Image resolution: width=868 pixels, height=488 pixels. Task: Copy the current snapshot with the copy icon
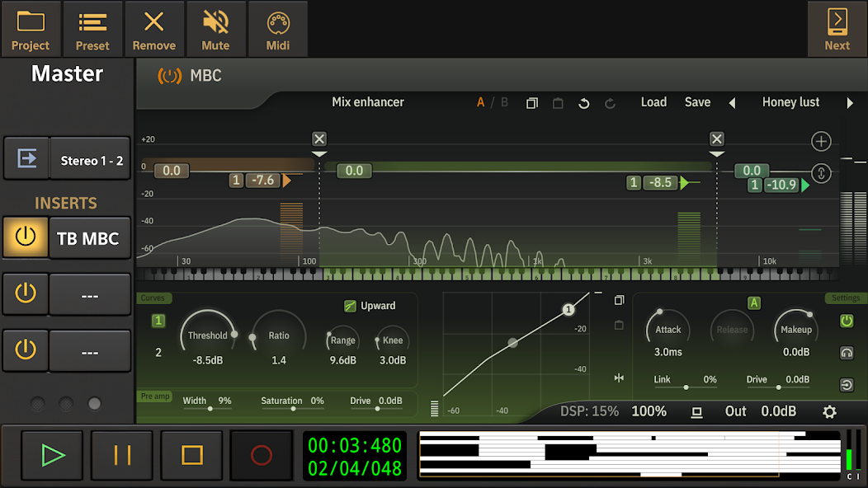point(532,102)
